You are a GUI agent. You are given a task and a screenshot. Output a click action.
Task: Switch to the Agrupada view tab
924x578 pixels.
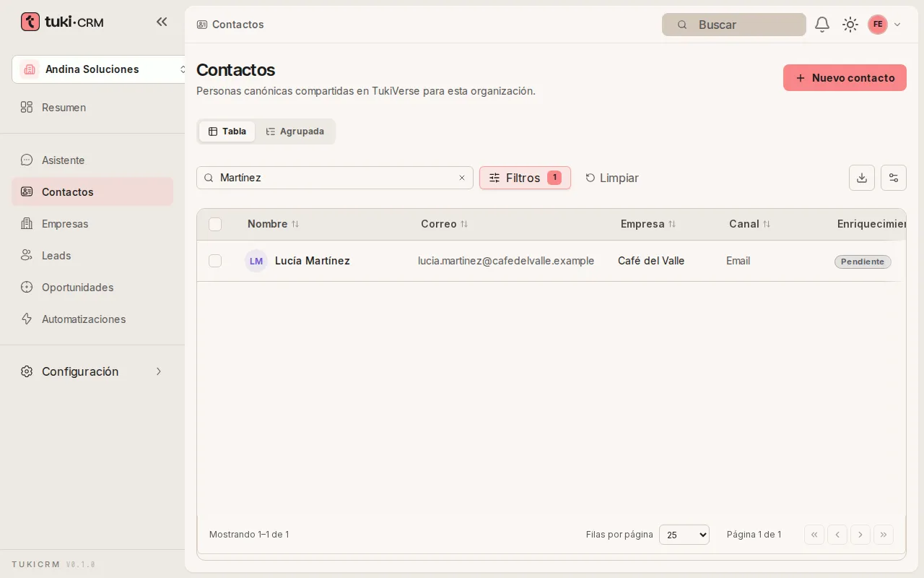[295, 131]
